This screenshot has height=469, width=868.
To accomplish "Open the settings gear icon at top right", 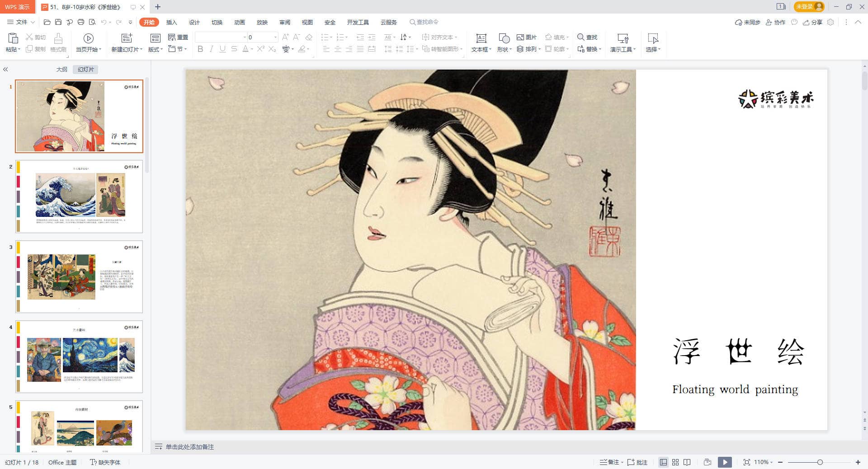I will pos(830,22).
